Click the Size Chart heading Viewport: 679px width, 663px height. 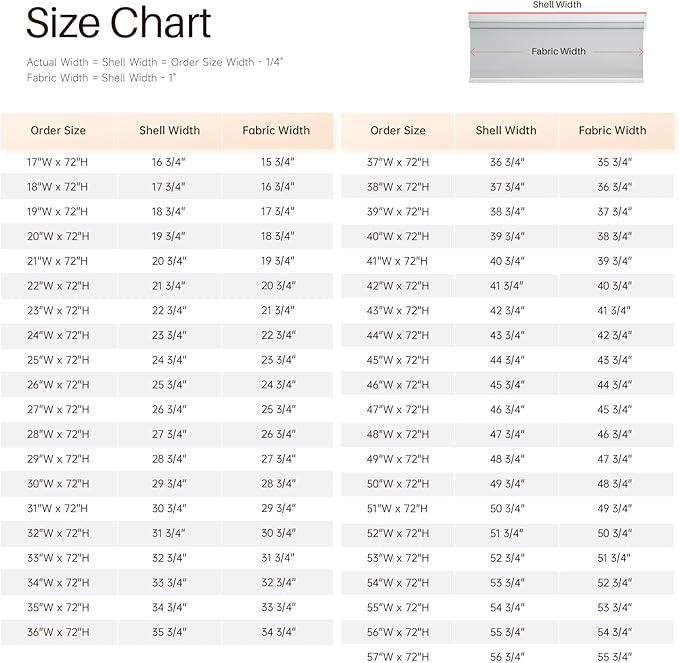[118, 23]
